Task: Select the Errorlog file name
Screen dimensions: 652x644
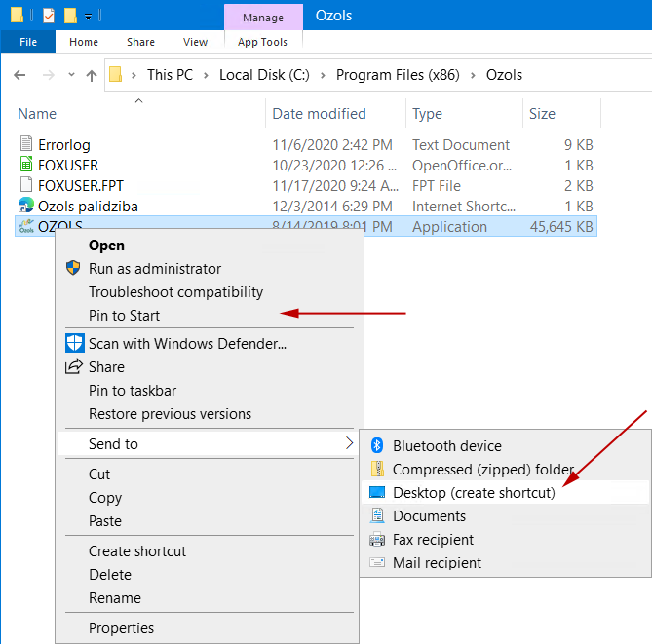Action: coord(64,145)
